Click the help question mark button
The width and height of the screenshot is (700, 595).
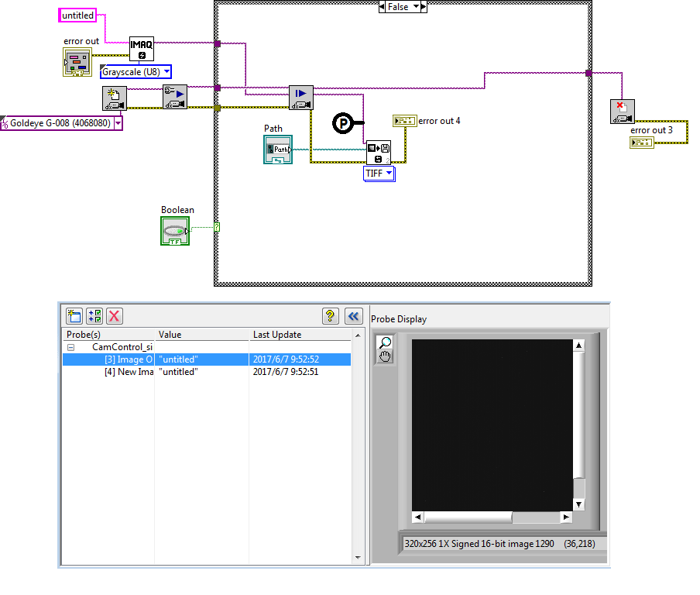click(331, 316)
